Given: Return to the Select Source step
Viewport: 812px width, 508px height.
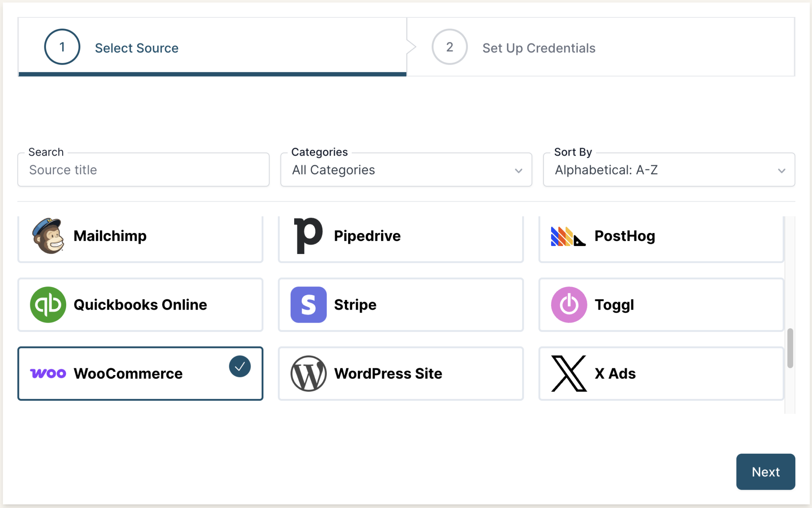Looking at the screenshot, I should (136, 48).
